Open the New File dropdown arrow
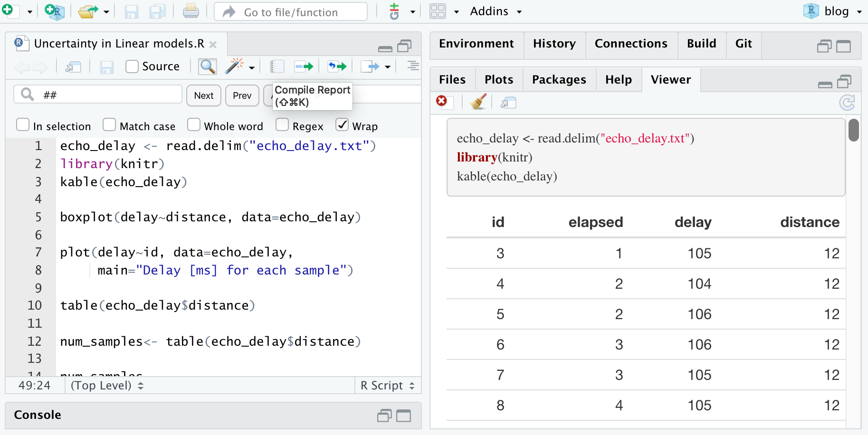Image resolution: width=868 pixels, height=435 pixels. [x=29, y=12]
